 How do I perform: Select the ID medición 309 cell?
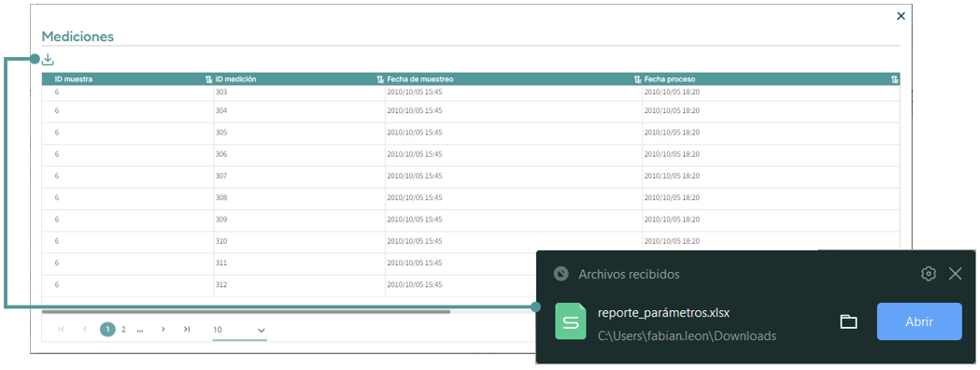pyautogui.click(x=299, y=220)
